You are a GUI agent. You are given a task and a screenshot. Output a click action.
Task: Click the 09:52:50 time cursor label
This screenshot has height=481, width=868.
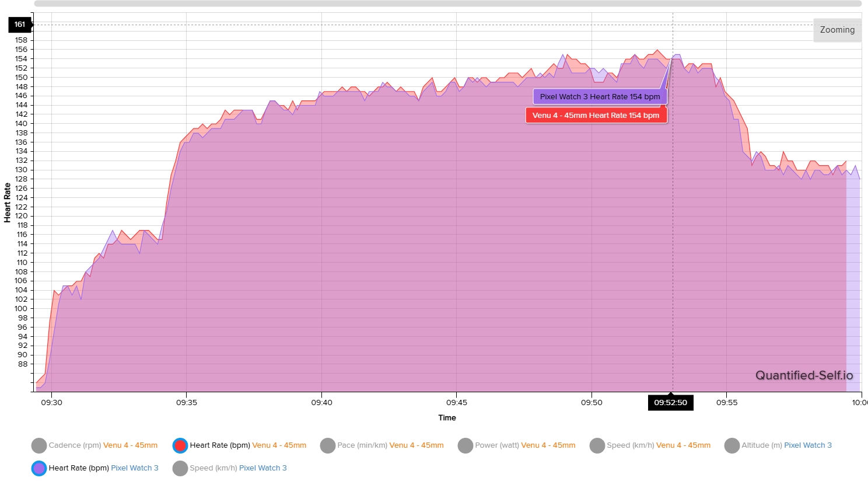pos(670,403)
